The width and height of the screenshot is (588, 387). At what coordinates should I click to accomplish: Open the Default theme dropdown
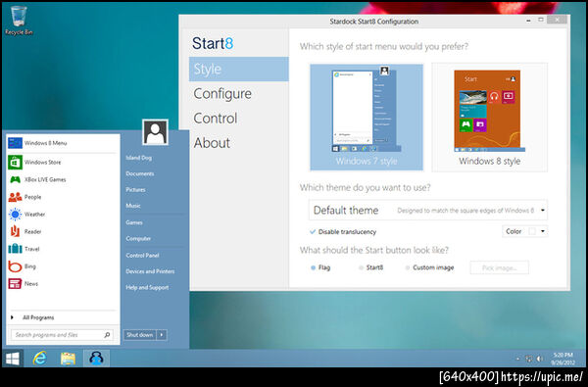(x=428, y=211)
